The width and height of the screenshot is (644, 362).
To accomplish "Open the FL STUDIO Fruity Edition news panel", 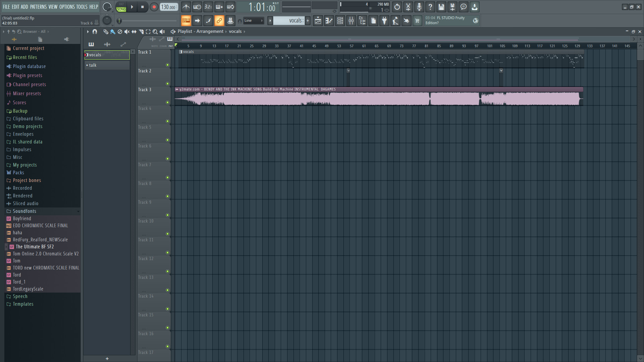I will pyautogui.click(x=451, y=20).
